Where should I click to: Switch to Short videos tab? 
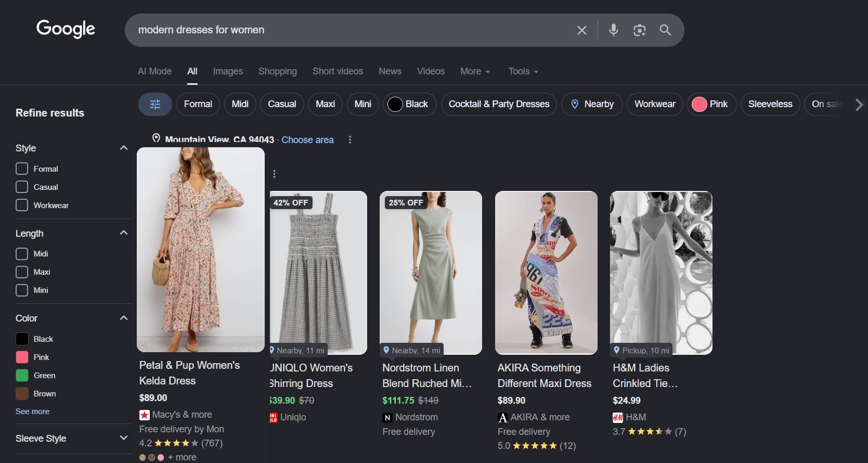coord(338,71)
